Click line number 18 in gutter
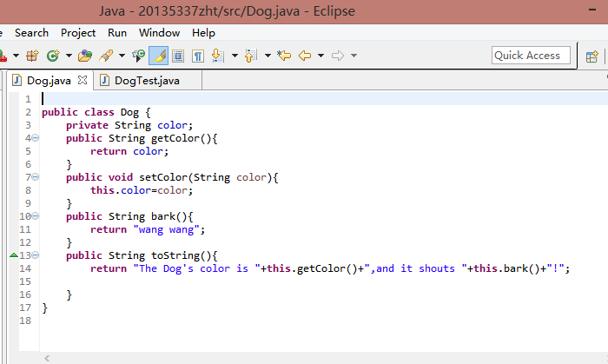The height and width of the screenshot is (364, 608). tap(25, 321)
